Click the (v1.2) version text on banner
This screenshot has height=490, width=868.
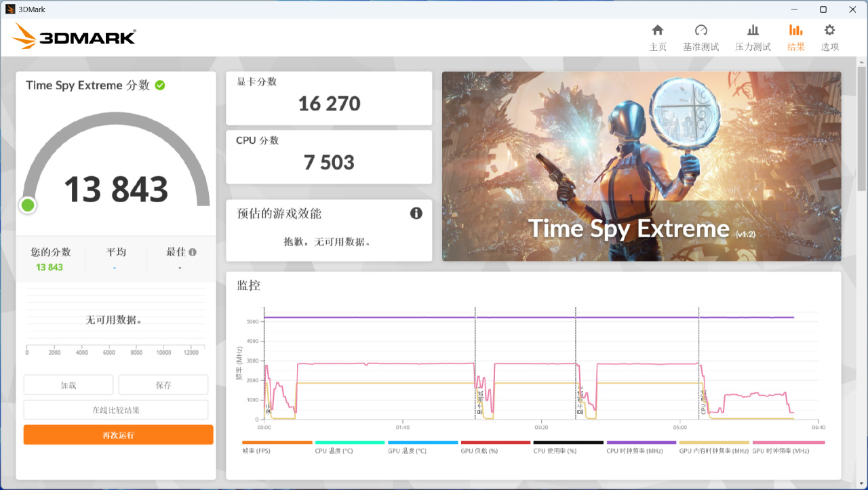(x=745, y=234)
